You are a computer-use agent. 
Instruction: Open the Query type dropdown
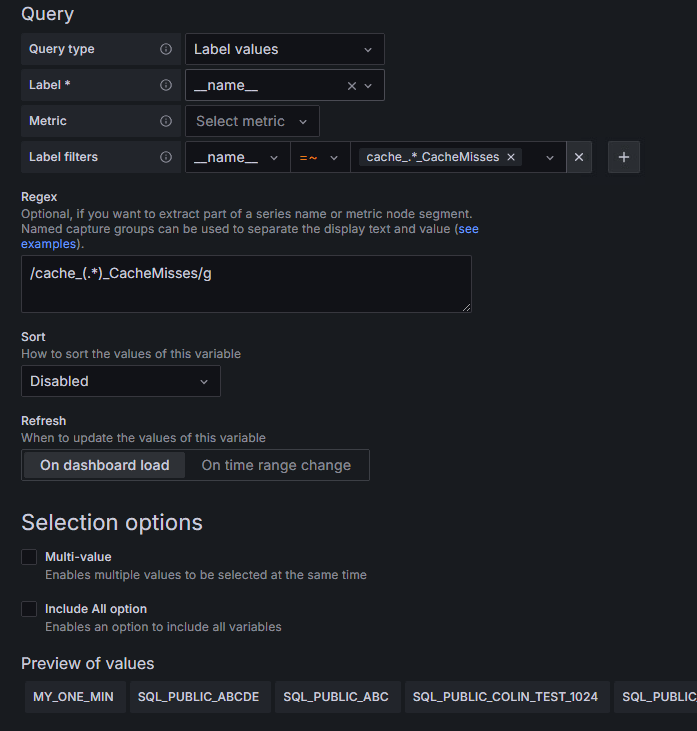pyautogui.click(x=284, y=49)
